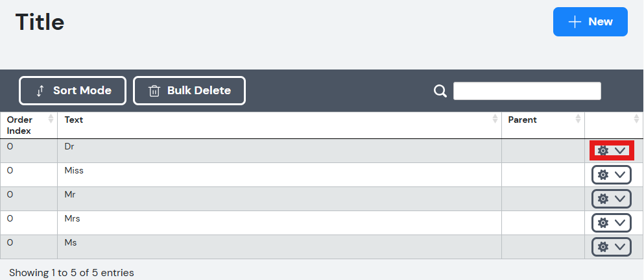Click the Bulk Delete button

point(189,90)
